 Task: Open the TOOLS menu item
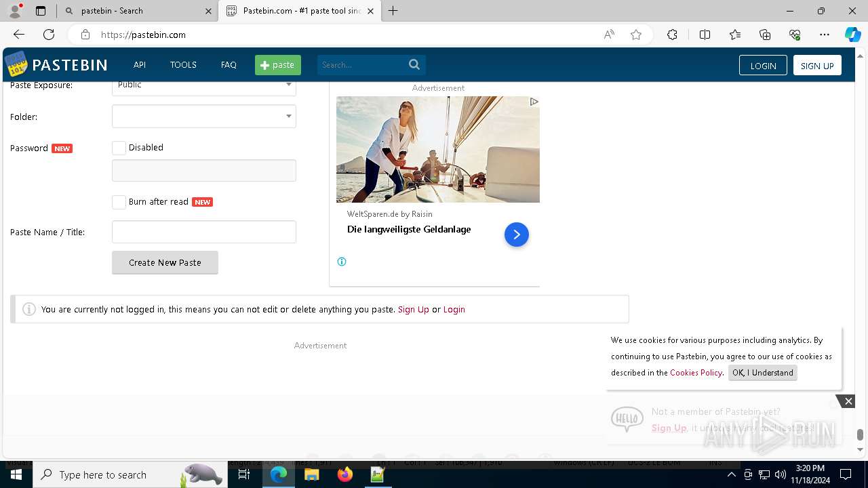183,65
